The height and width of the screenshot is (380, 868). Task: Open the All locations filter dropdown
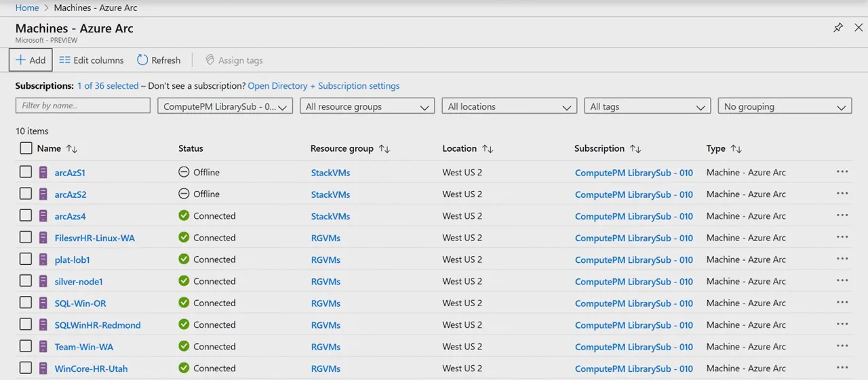(x=509, y=106)
